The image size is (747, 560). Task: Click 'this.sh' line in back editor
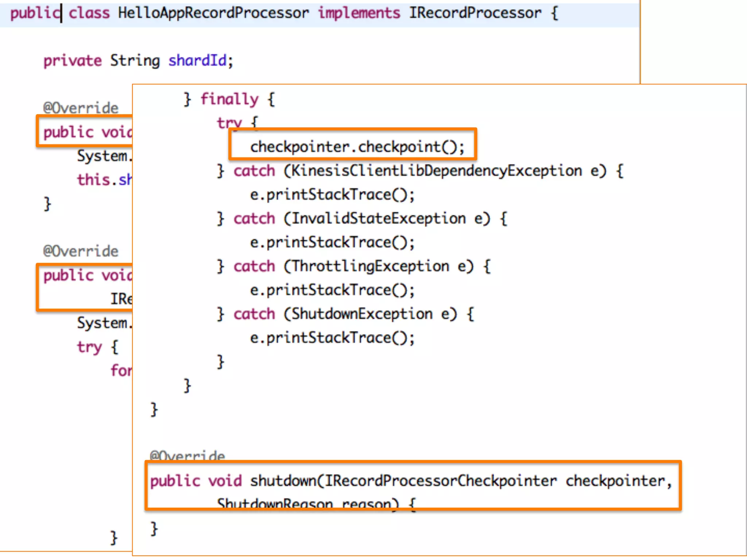[104, 180]
